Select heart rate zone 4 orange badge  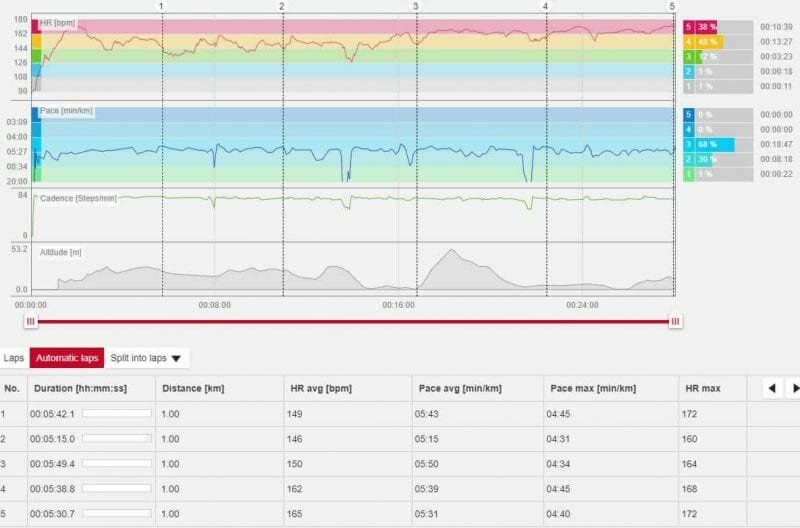tap(688, 42)
